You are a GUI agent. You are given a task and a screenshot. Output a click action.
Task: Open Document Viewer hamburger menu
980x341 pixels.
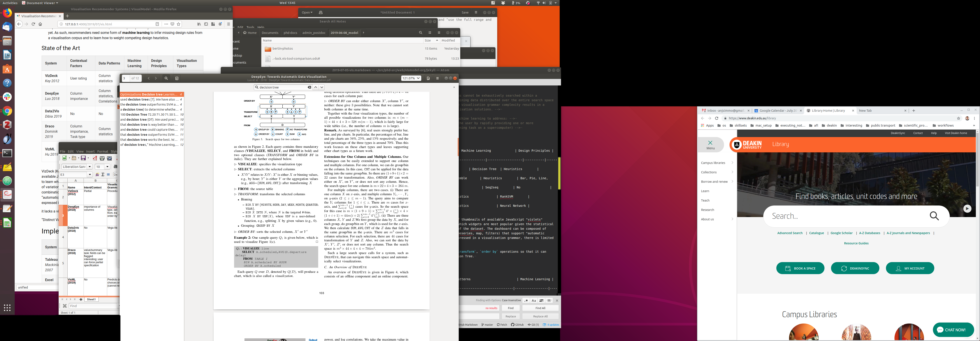pyautogui.click(x=437, y=78)
